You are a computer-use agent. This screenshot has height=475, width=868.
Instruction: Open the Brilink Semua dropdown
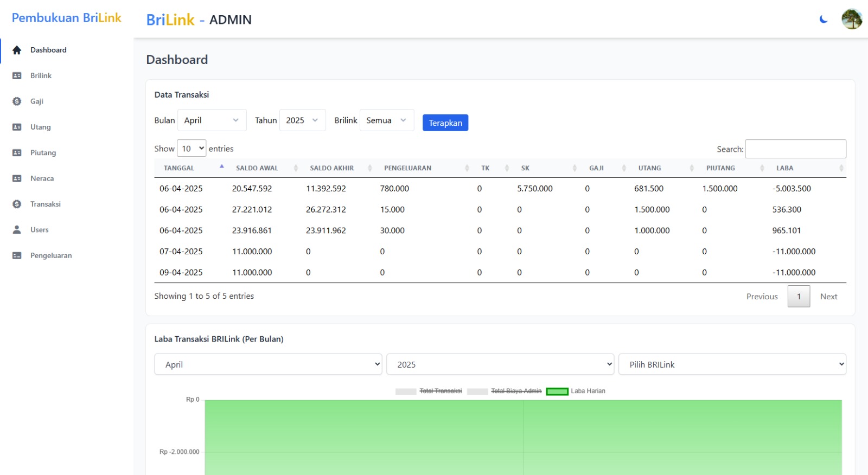pyautogui.click(x=387, y=120)
